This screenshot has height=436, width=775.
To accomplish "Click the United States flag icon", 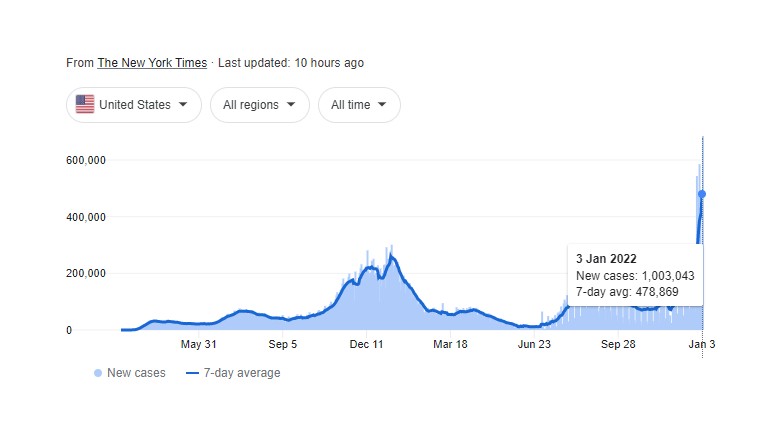I will [x=85, y=104].
